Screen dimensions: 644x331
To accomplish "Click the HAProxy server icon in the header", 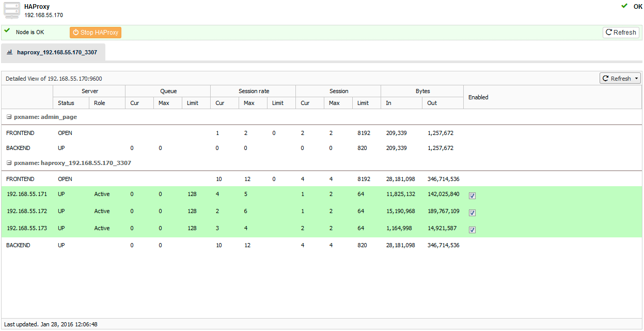I will [x=11, y=10].
